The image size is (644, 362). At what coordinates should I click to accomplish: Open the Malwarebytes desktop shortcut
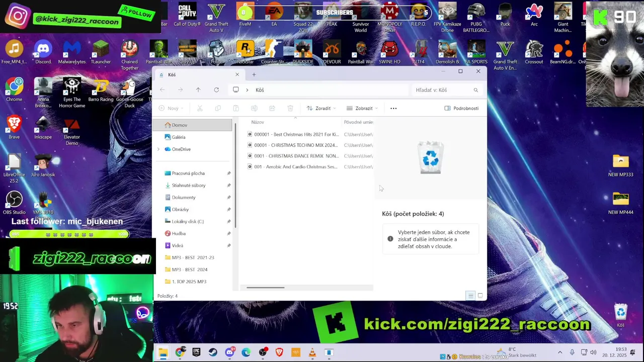pyautogui.click(x=72, y=53)
